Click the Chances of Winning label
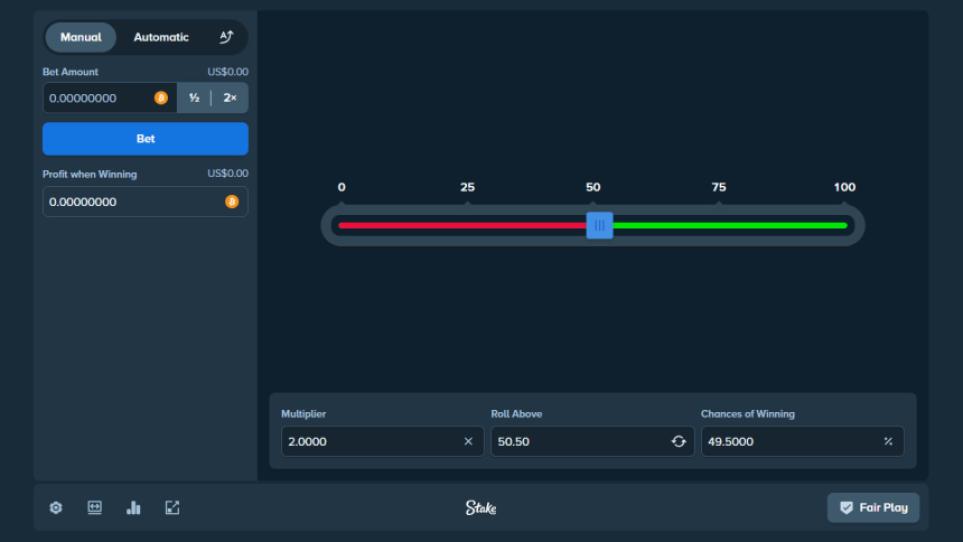 [x=747, y=414]
